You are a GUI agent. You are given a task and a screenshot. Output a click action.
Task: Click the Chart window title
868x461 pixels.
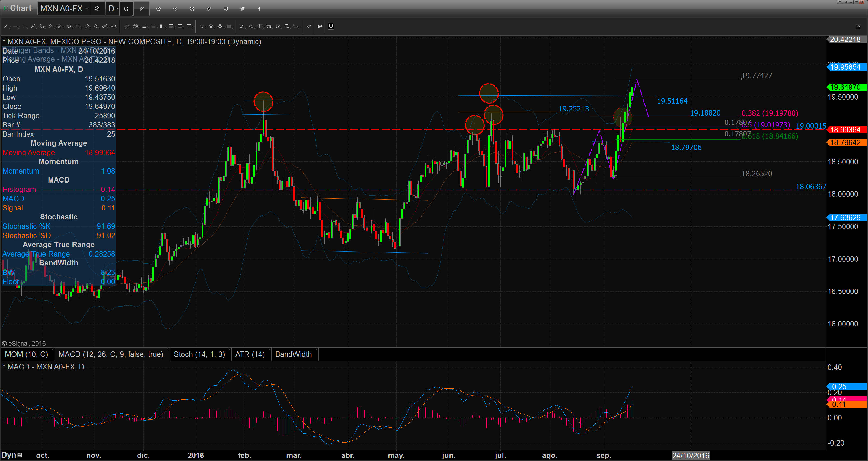(x=21, y=8)
